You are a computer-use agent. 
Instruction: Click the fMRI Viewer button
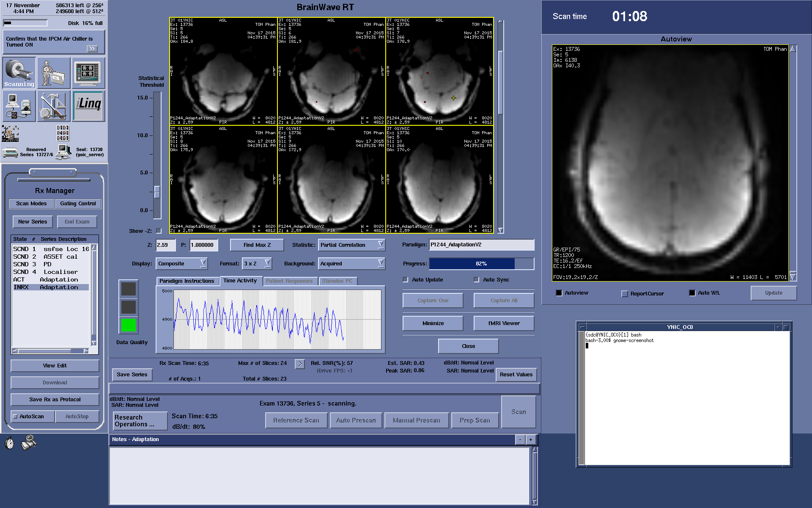pyautogui.click(x=504, y=323)
